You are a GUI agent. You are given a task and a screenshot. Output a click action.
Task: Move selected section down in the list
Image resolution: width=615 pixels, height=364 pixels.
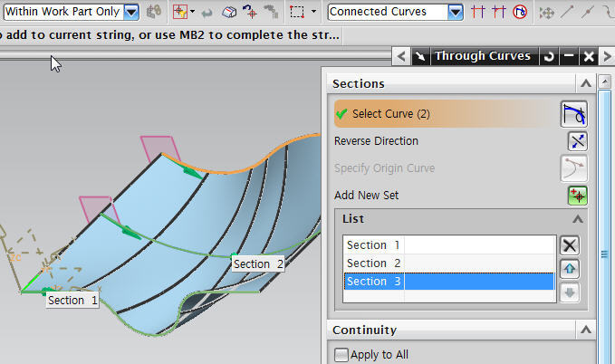click(570, 292)
